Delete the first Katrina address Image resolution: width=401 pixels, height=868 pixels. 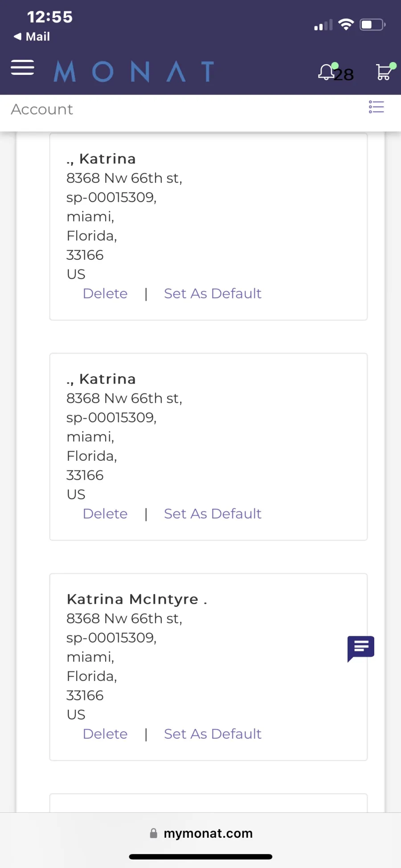coord(105,294)
